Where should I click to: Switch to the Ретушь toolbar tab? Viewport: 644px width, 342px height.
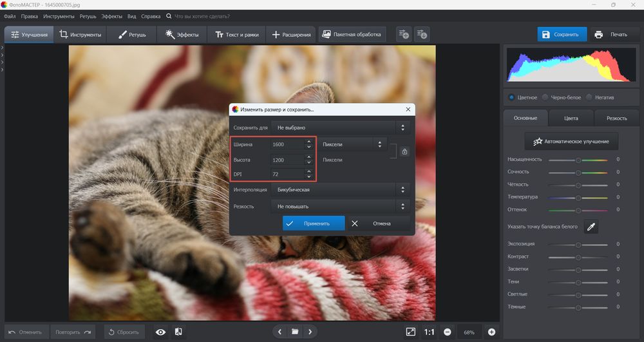[x=131, y=34]
